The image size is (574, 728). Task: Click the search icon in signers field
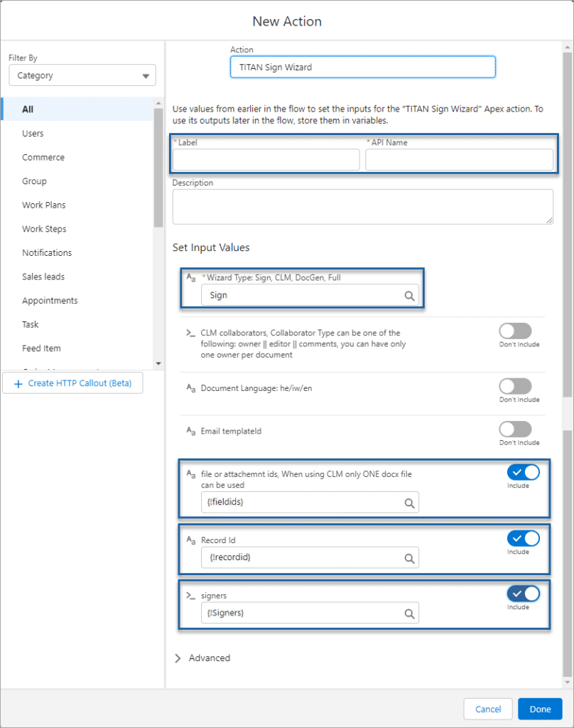[409, 614]
